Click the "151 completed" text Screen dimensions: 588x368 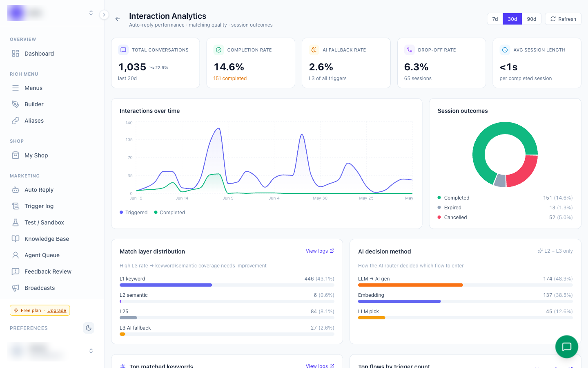[230, 79]
